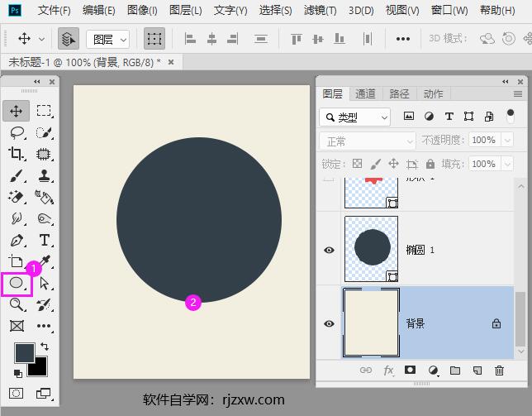Toggle Quick Mask mode
The image size is (532, 416).
[16, 394]
